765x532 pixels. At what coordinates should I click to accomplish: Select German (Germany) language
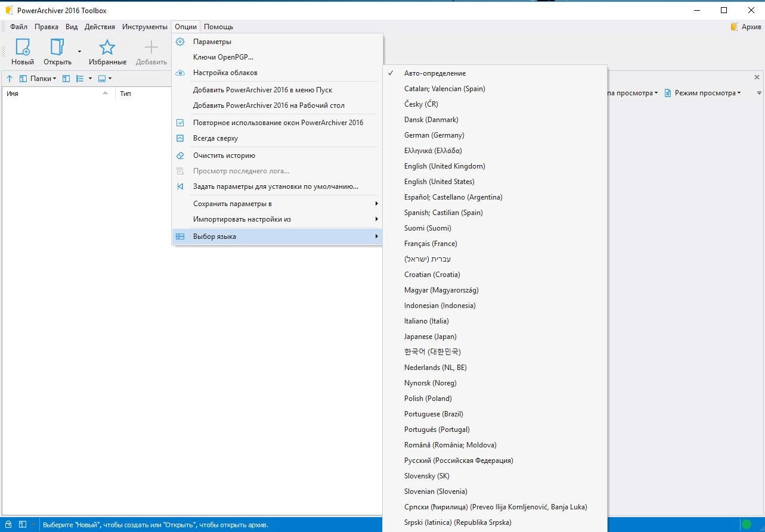pyautogui.click(x=495, y=135)
